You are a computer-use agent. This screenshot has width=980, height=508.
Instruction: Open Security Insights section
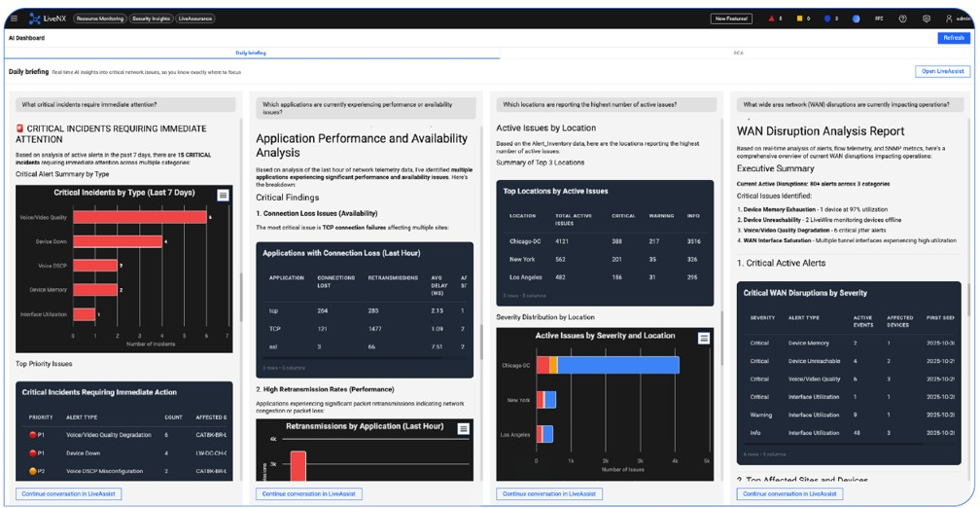[x=152, y=18]
